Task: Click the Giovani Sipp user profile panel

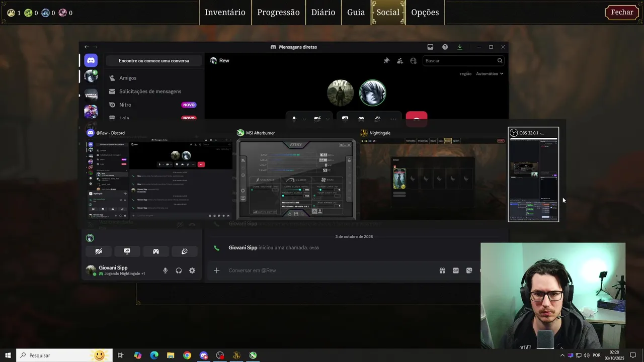Action: click(121, 270)
